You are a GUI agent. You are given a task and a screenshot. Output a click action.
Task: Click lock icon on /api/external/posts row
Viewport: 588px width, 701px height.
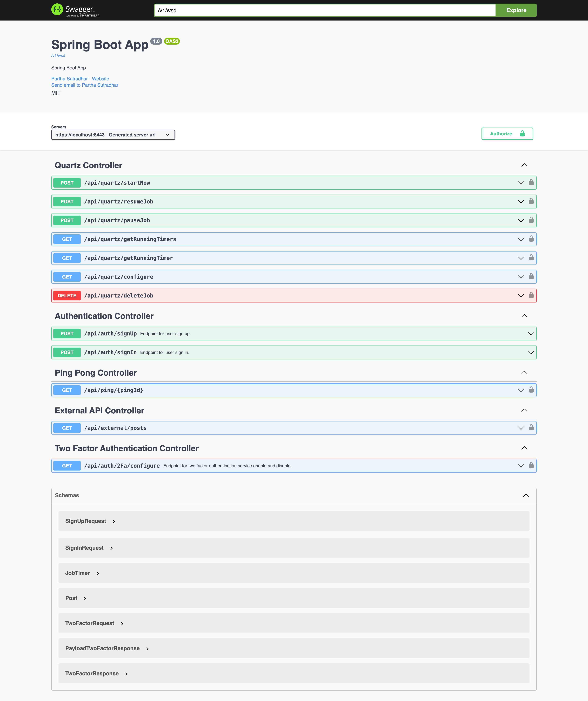pos(531,427)
